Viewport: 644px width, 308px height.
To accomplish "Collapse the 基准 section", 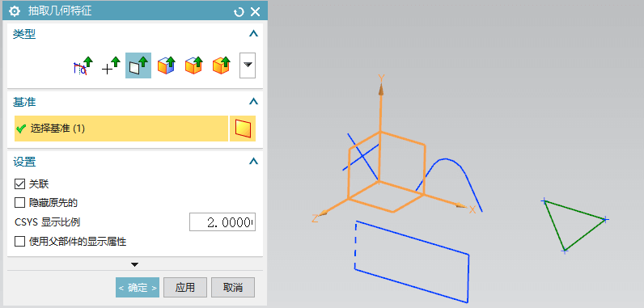I will coord(254,101).
